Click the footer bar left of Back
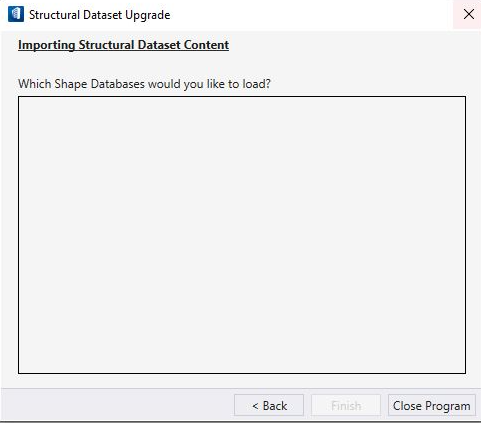Viewport: 481px width, 423px height. click(x=117, y=405)
